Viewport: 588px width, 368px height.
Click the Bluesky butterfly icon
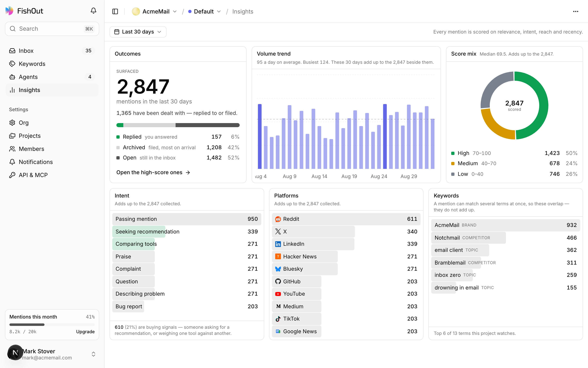(x=278, y=269)
